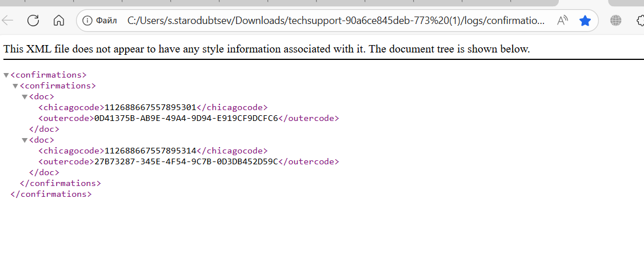Collapse the doc node containing chicagocode 112688667557895301
Image resolution: width=644 pixels, height=271 pixels.
coord(25,97)
